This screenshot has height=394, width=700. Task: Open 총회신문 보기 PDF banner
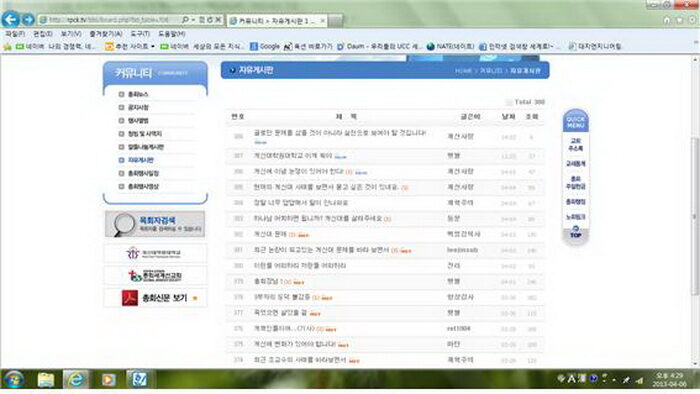point(155,298)
